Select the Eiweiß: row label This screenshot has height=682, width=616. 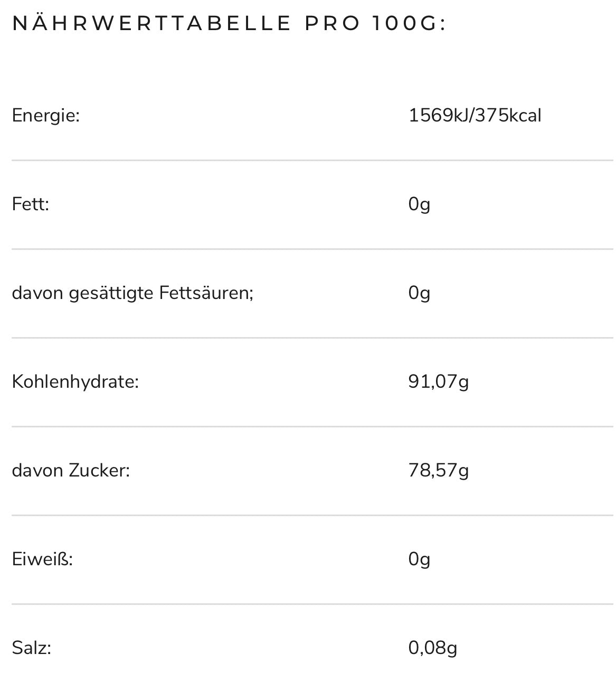(42, 559)
